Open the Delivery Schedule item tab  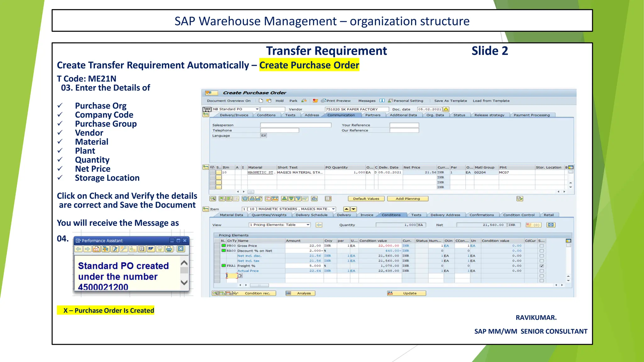tap(311, 215)
